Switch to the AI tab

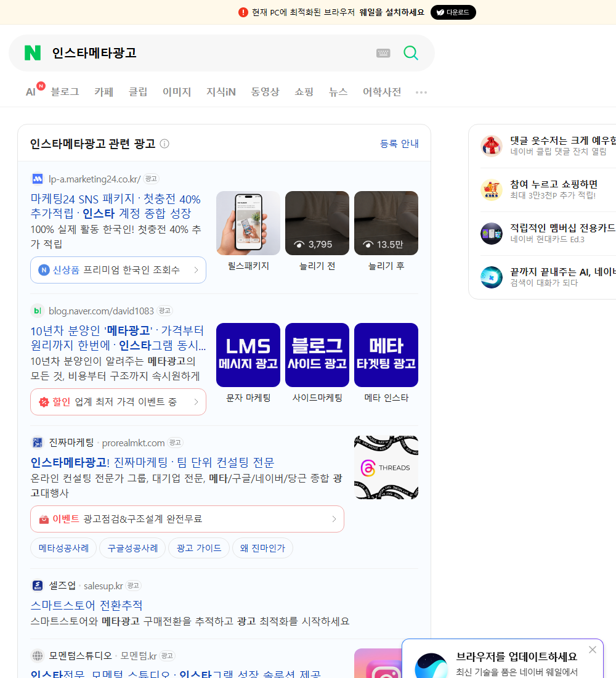pos(31,92)
